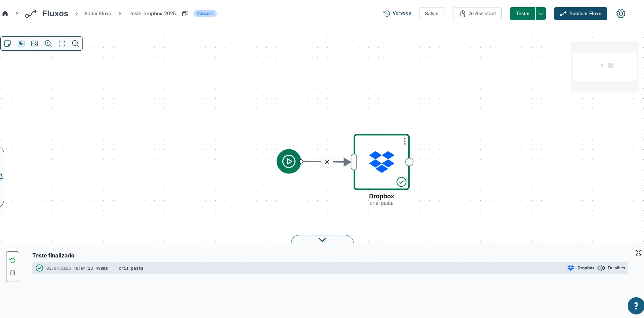This screenshot has width=644, height=318.
Task: Fit the flow to screen
Action: [62, 44]
